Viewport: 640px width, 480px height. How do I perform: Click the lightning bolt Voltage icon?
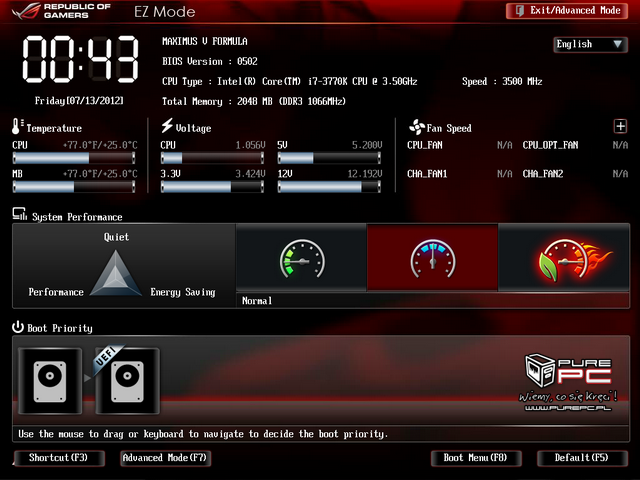tap(167, 126)
